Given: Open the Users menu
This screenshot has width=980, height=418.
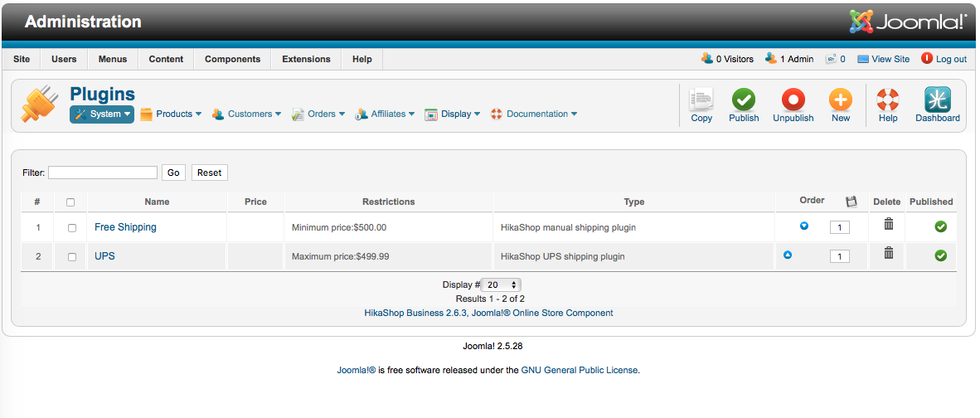Looking at the screenshot, I should tap(64, 60).
